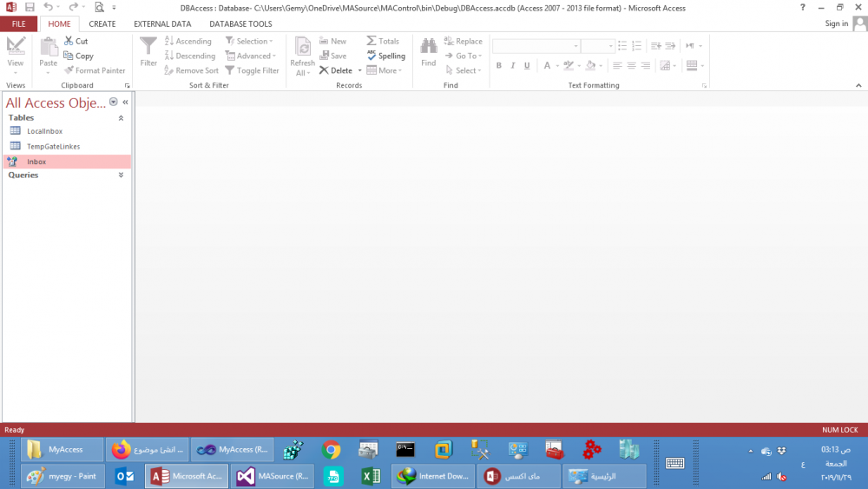Select the LocalInbox table

67,131
